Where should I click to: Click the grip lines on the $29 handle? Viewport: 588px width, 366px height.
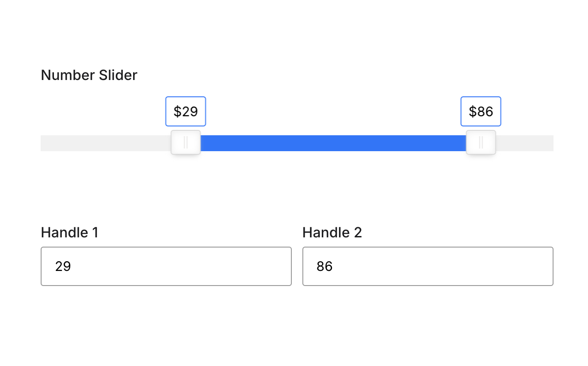pyautogui.click(x=186, y=142)
